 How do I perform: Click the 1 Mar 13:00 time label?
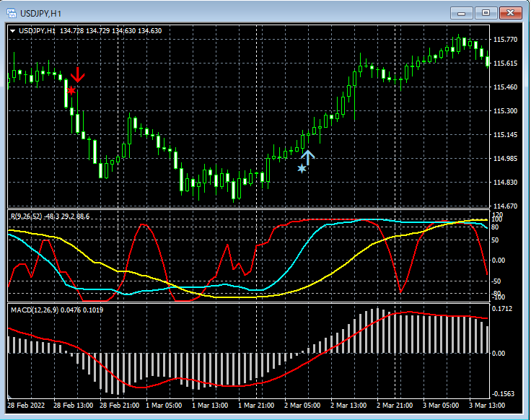coord(210,406)
